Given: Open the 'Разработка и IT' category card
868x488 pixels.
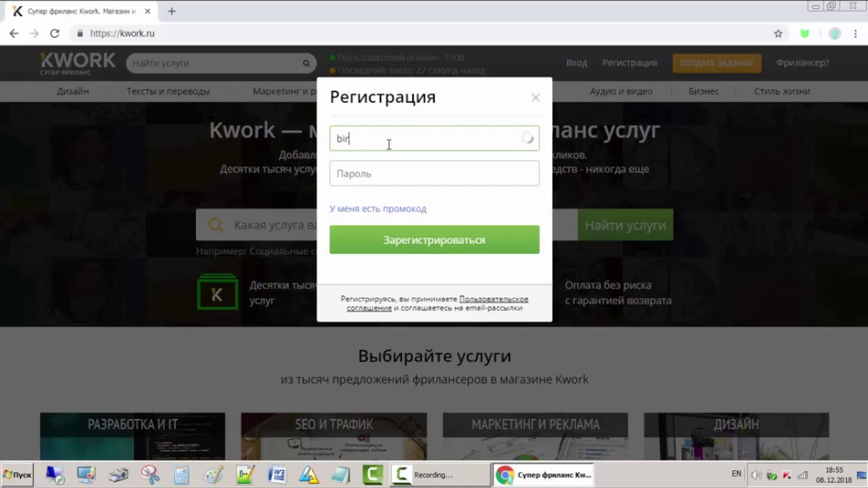Looking at the screenshot, I should pos(132,436).
